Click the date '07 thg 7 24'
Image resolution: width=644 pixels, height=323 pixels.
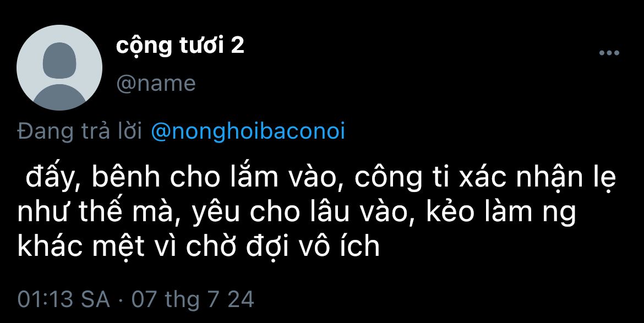click(x=193, y=299)
